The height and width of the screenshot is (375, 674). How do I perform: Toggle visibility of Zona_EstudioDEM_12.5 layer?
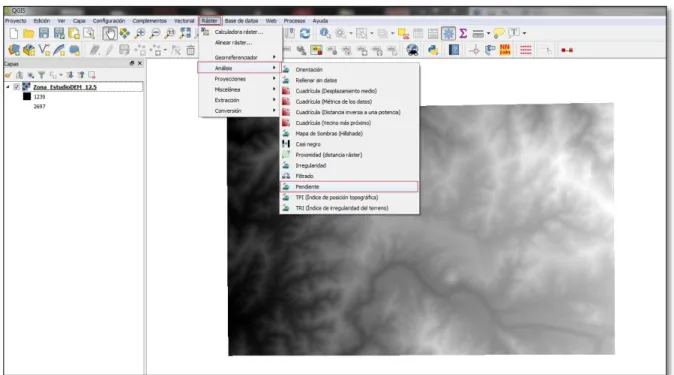pyautogui.click(x=16, y=87)
